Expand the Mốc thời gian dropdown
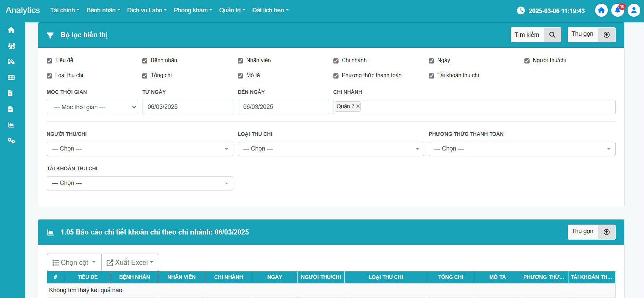This screenshot has height=298, width=644. click(92, 107)
